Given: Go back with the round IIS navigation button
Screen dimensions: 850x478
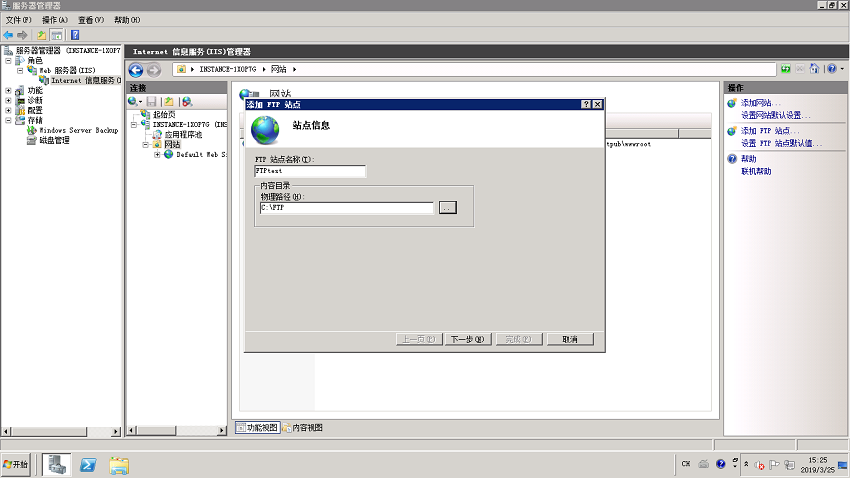Looking at the screenshot, I should click(136, 70).
